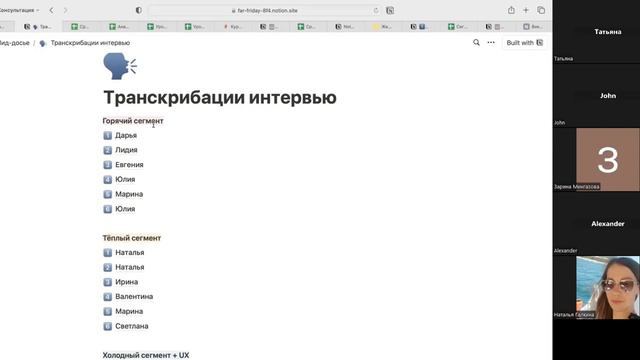This screenshot has width=640, height=360.
Task: Switch to the last Вне... browser tab
Action: (x=533, y=27)
